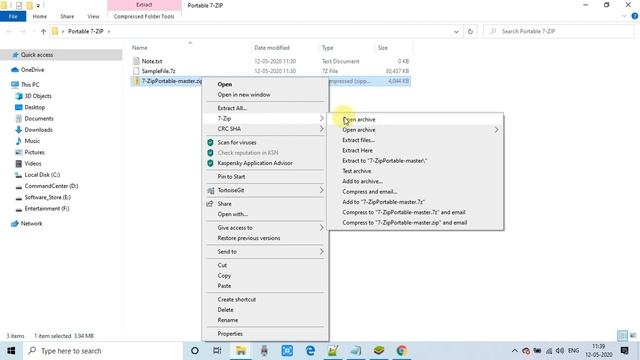This screenshot has width=640, height=360.
Task: Click the Downloads folder icon
Action: point(18,130)
